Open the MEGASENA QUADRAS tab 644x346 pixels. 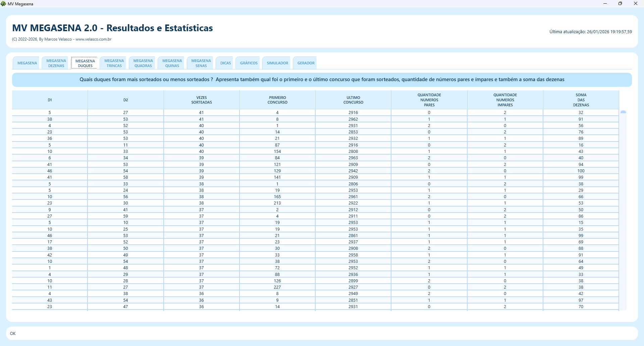pyautogui.click(x=143, y=63)
